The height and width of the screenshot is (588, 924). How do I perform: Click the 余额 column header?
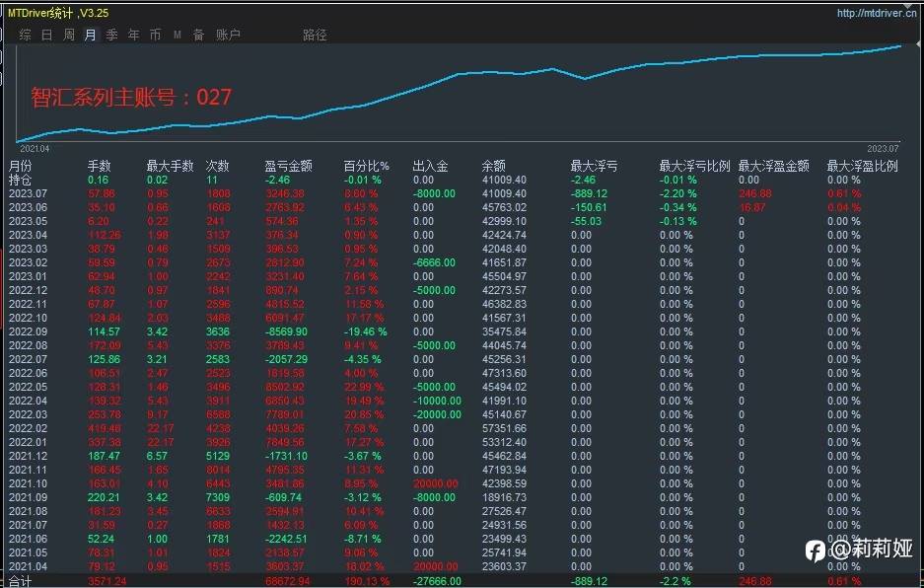coord(493,167)
